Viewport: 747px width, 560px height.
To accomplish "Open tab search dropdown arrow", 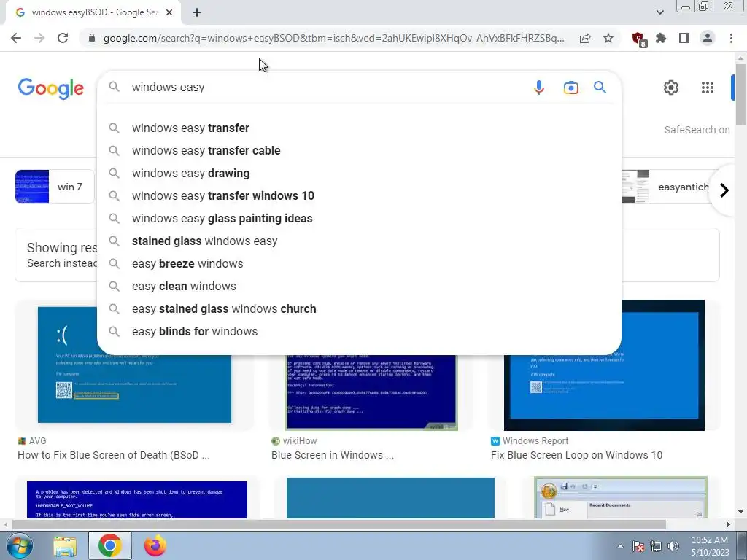I will (659, 12).
